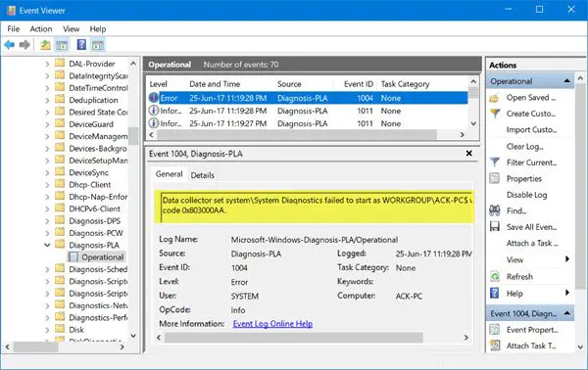Click the Event Viewer title bar app icon
The height and width of the screenshot is (370, 588).
[x=11, y=10]
